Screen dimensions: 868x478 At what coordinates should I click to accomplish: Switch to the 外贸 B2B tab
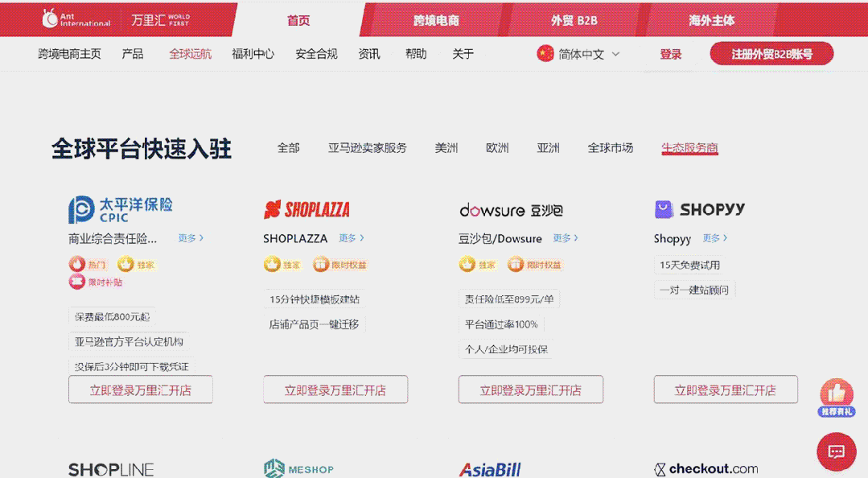(x=574, y=20)
